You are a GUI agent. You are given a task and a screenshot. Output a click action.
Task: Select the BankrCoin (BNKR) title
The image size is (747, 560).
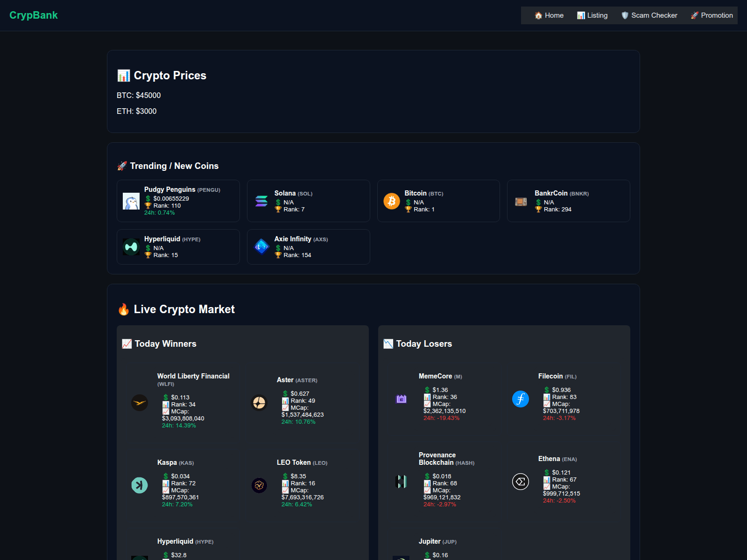click(562, 193)
